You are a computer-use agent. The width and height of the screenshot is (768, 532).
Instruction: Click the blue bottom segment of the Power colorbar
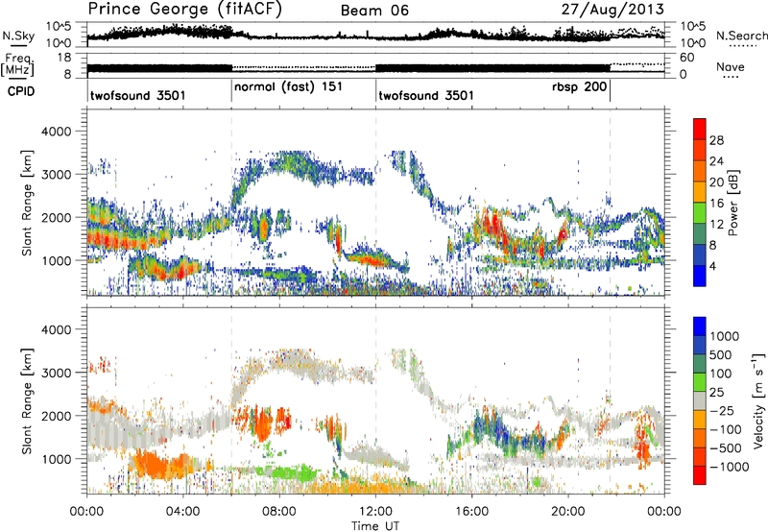pos(700,276)
